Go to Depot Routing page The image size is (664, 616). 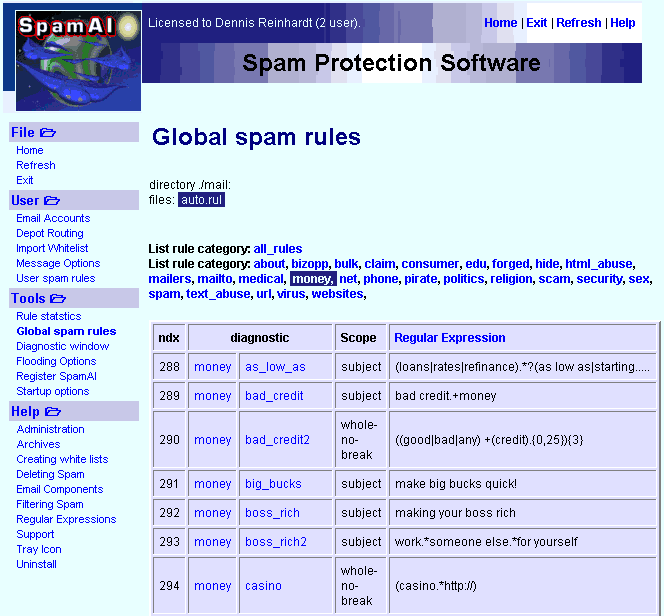[50, 233]
